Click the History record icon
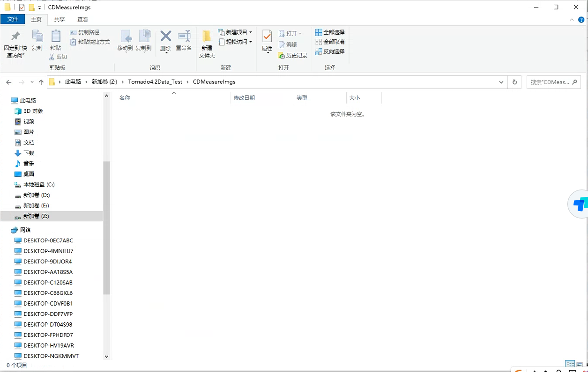The image size is (588, 372). tap(282, 56)
